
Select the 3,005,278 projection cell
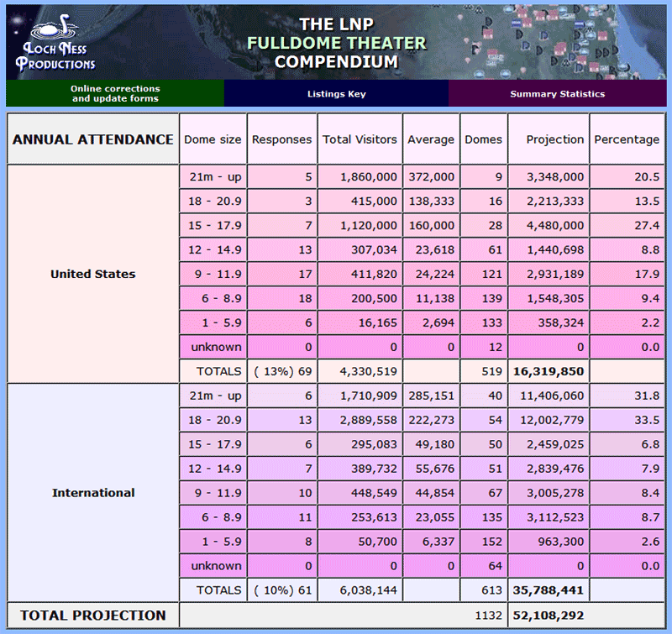pyautogui.click(x=549, y=493)
